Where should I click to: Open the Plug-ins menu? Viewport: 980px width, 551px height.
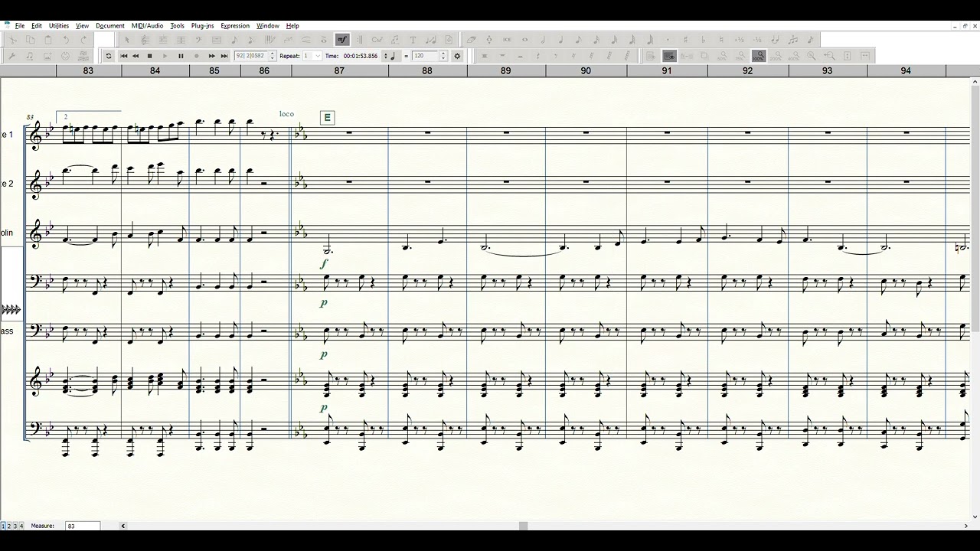[x=203, y=26]
